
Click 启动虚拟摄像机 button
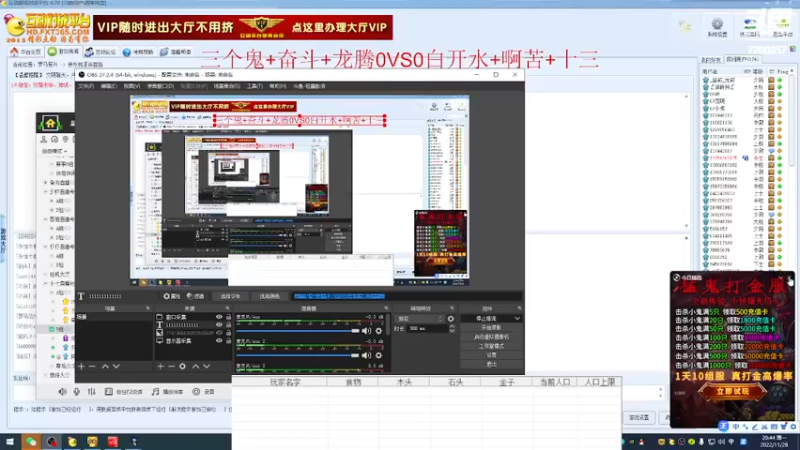point(491,337)
